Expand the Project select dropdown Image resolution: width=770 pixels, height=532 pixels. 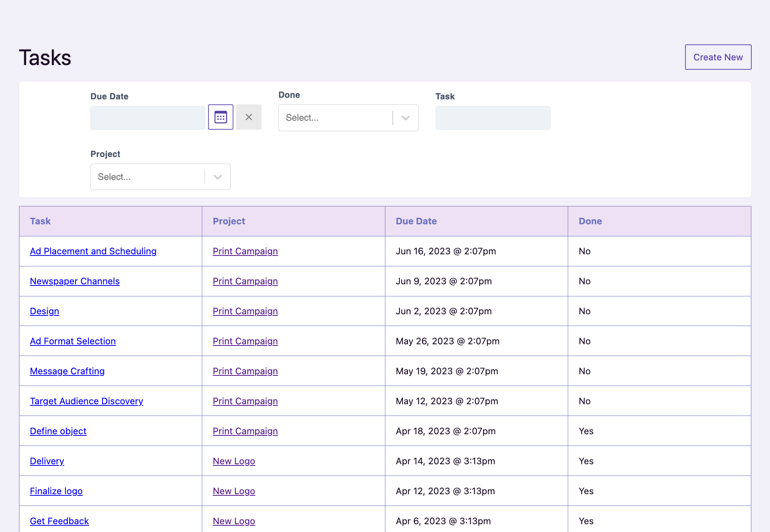pos(217,177)
